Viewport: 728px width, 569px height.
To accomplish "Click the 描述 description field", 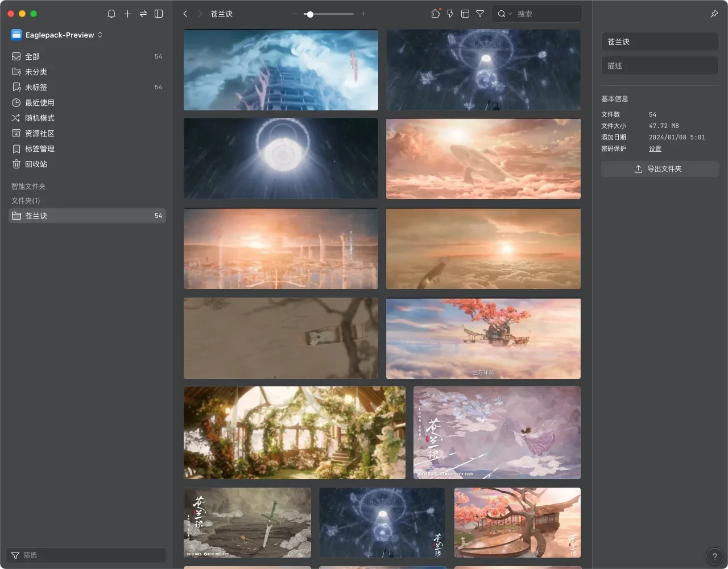I will click(x=660, y=65).
